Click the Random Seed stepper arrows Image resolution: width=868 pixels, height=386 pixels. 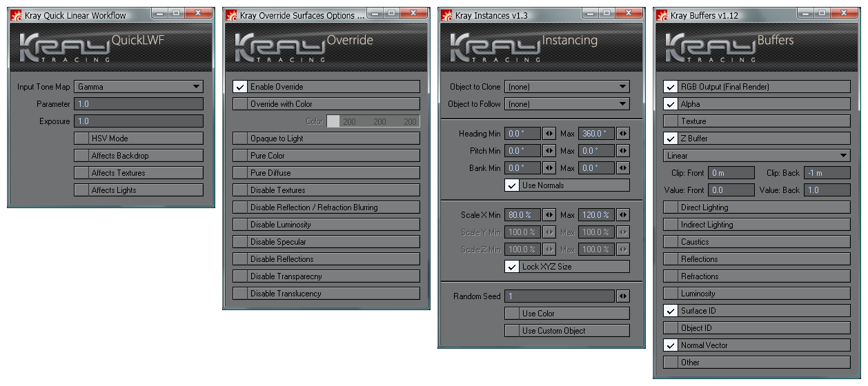coord(623,296)
